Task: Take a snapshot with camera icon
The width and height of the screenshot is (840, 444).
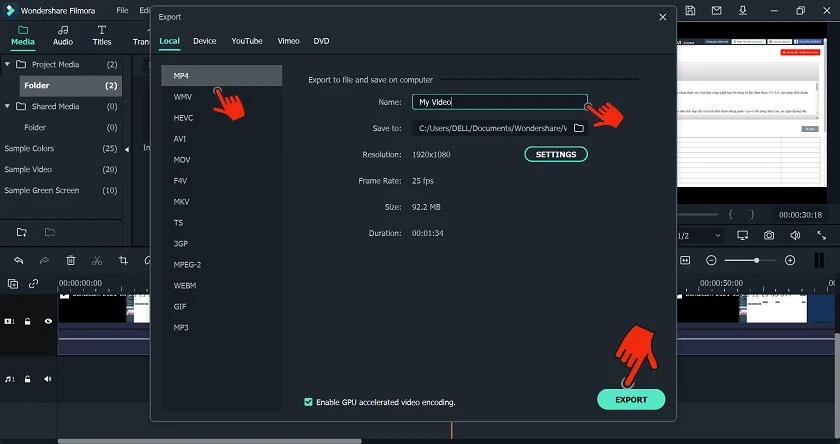Action: point(769,236)
